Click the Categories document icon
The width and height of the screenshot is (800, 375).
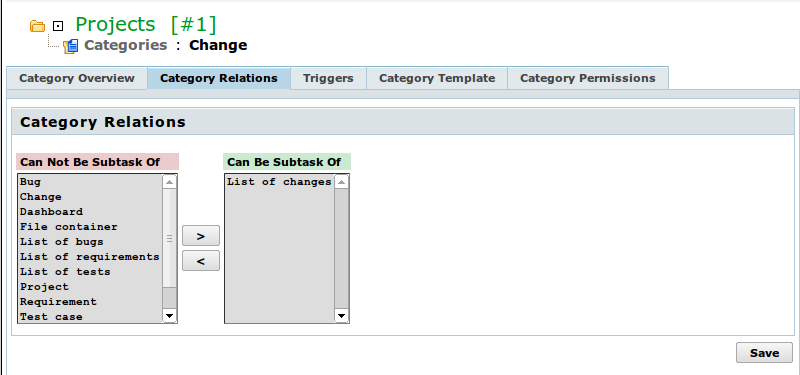click(x=71, y=46)
